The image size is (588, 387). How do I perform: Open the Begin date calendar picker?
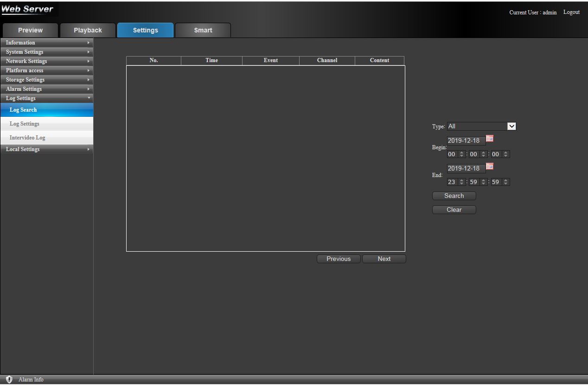tap(489, 139)
